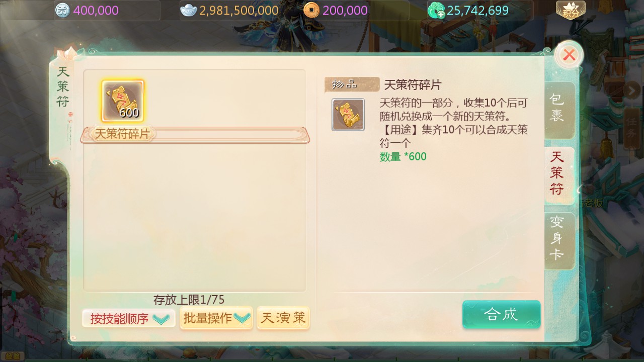Click the green jade add-currency icon
644x362 pixels.
(436, 11)
